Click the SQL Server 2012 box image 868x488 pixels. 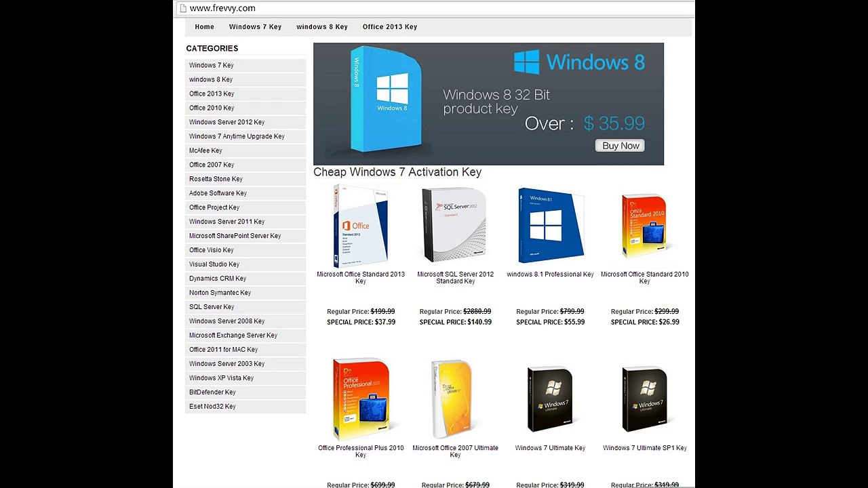pyautogui.click(x=454, y=225)
